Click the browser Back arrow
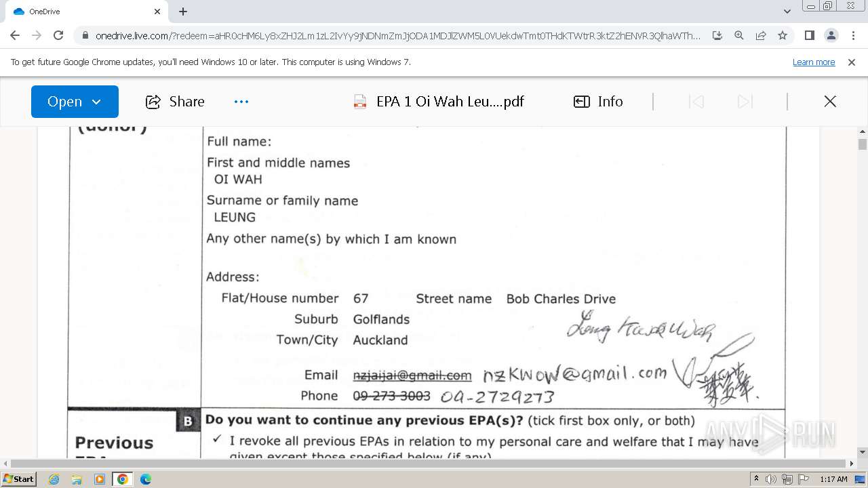868x488 pixels. point(15,35)
